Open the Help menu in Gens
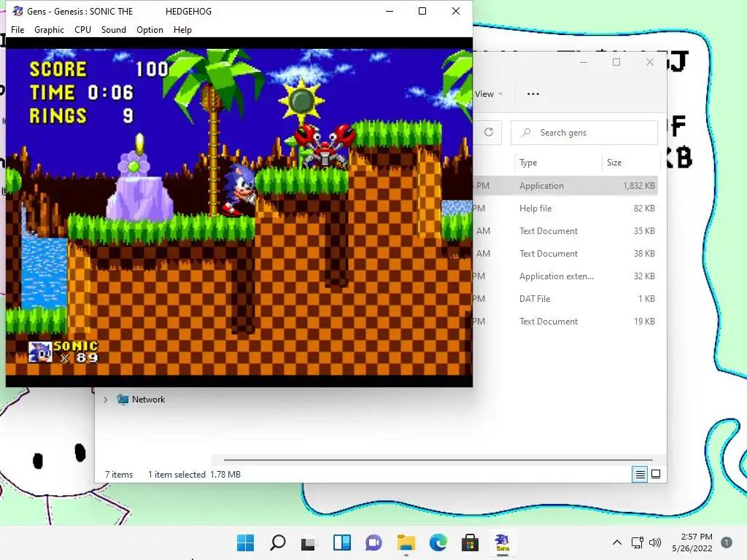 pyautogui.click(x=182, y=29)
